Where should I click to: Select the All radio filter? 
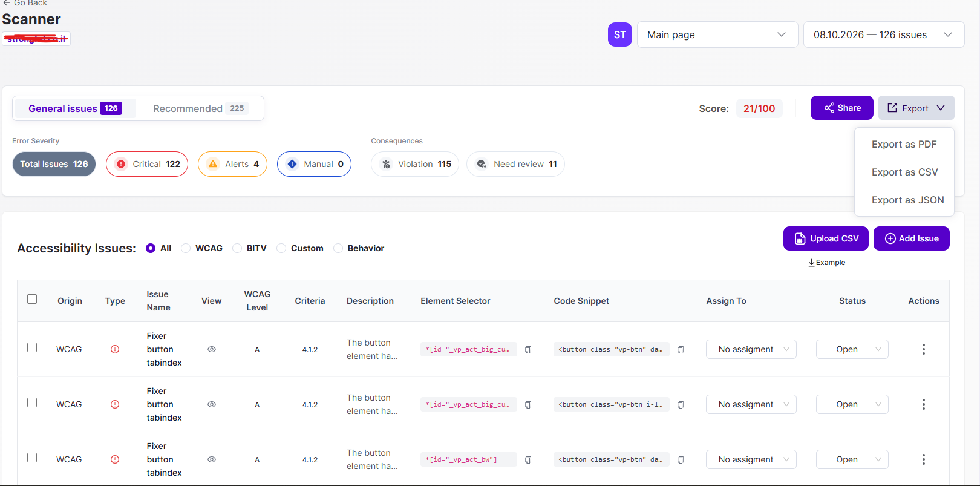click(x=151, y=248)
